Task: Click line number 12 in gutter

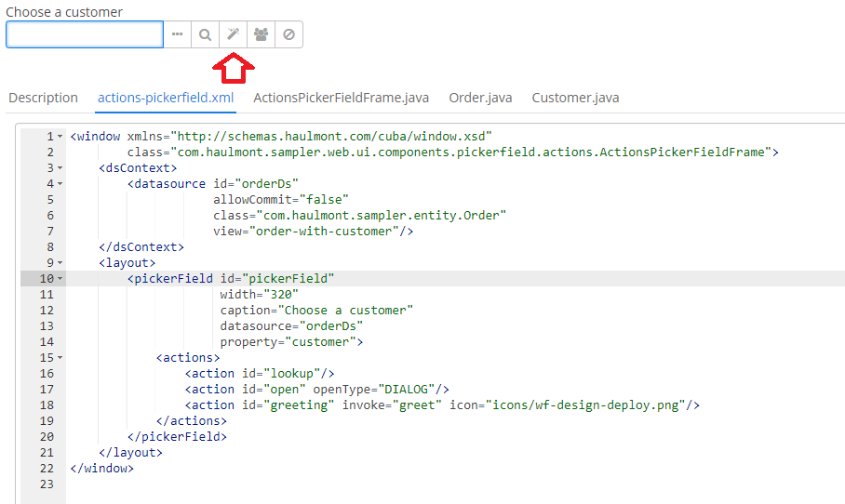Action: coord(47,311)
